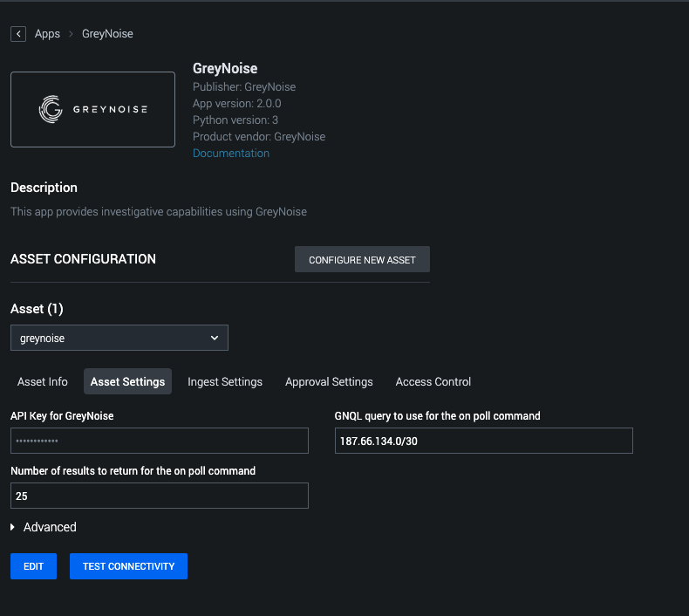Screen dimensions: 689x616
Task: Click the 'Python version: 3' text
Action: tap(235, 120)
